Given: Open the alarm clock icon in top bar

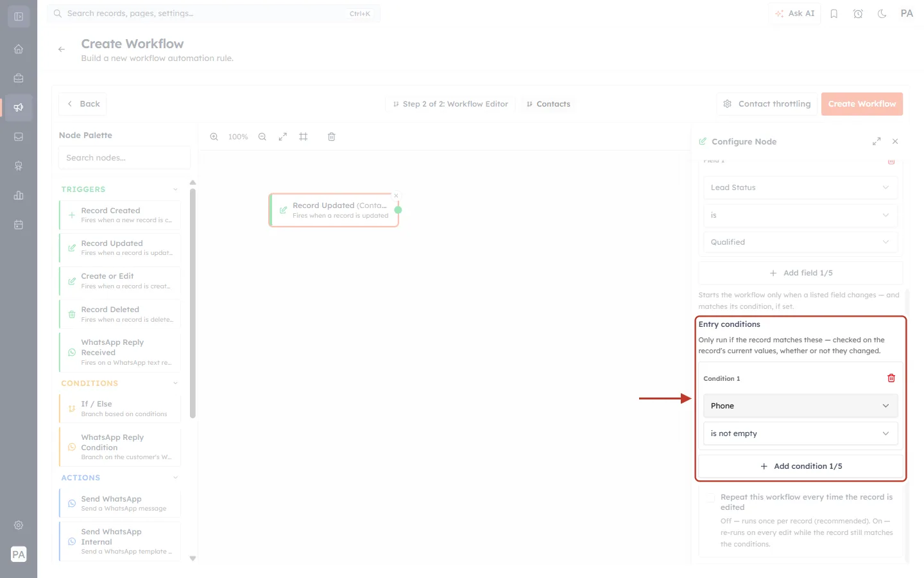Looking at the screenshot, I should point(858,13).
